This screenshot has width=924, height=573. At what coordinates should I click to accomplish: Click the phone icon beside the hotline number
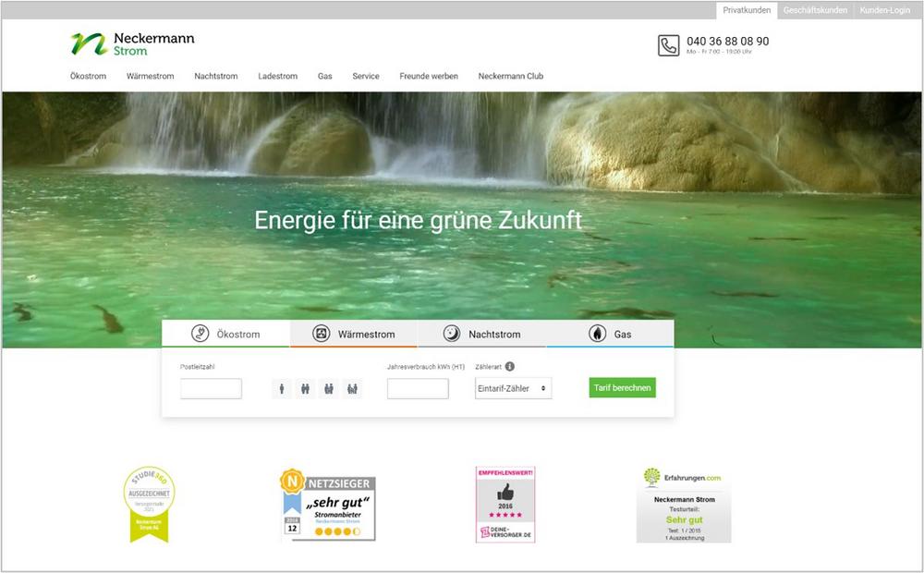[668, 45]
